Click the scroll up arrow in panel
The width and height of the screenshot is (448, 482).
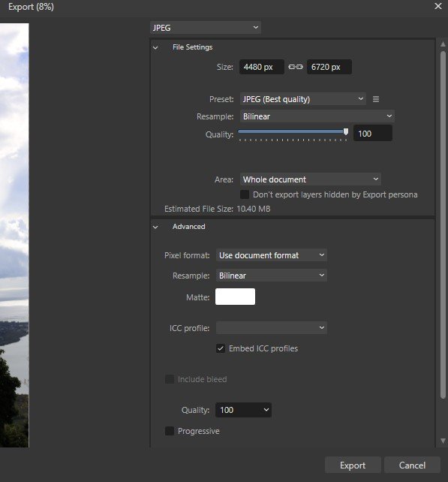tap(443, 44)
